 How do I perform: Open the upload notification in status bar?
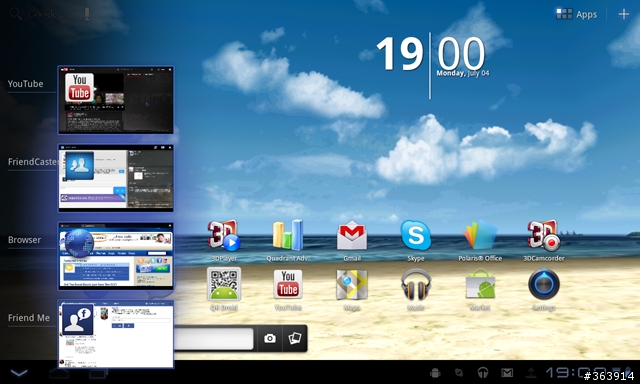(531, 373)
